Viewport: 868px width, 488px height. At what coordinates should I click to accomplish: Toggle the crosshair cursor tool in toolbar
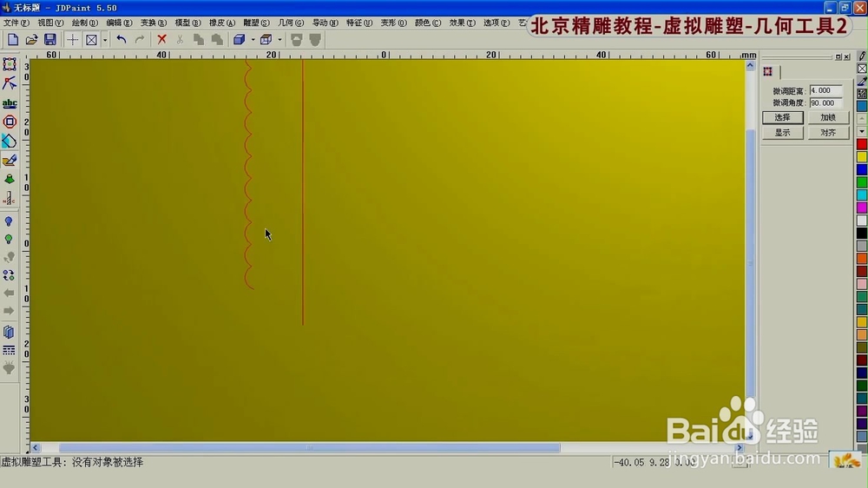click(x=73, y=39)
